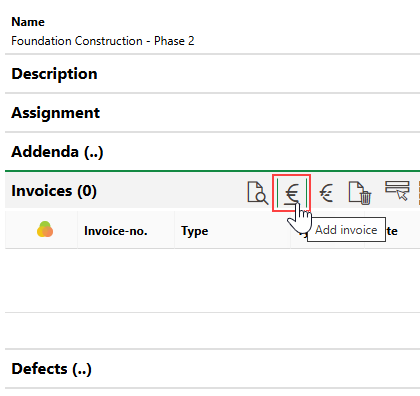
Task: Expand the Description section
Action: [x=54, y=74]
